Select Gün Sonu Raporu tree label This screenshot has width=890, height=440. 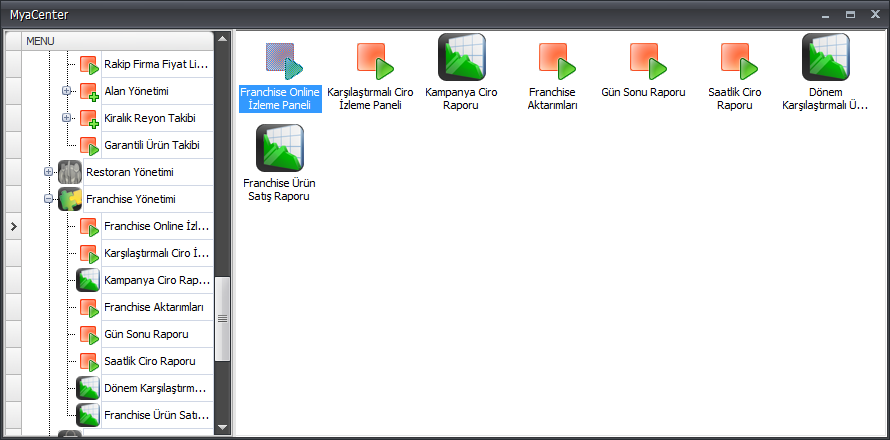coord(146,334)
